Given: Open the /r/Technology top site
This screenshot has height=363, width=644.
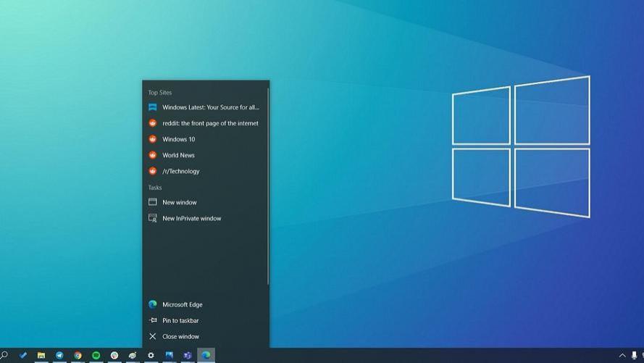Looking at the screenshot, I should pos(205,171).
